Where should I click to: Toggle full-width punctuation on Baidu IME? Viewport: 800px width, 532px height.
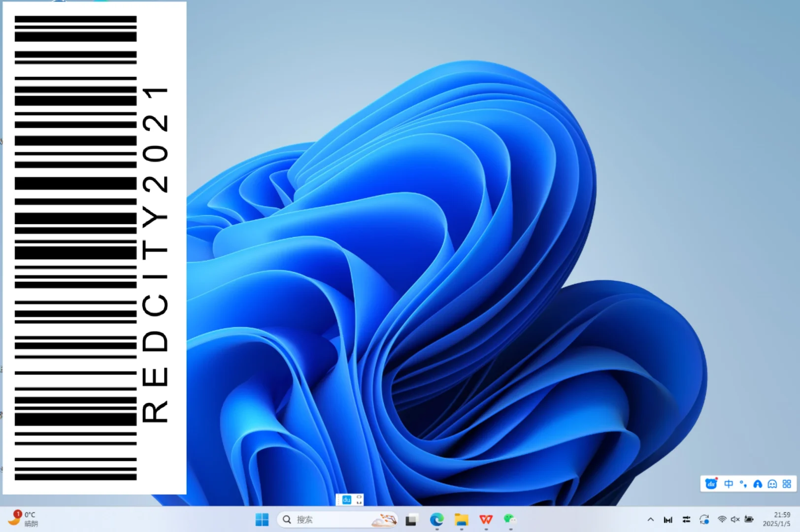tap(742, 484)
